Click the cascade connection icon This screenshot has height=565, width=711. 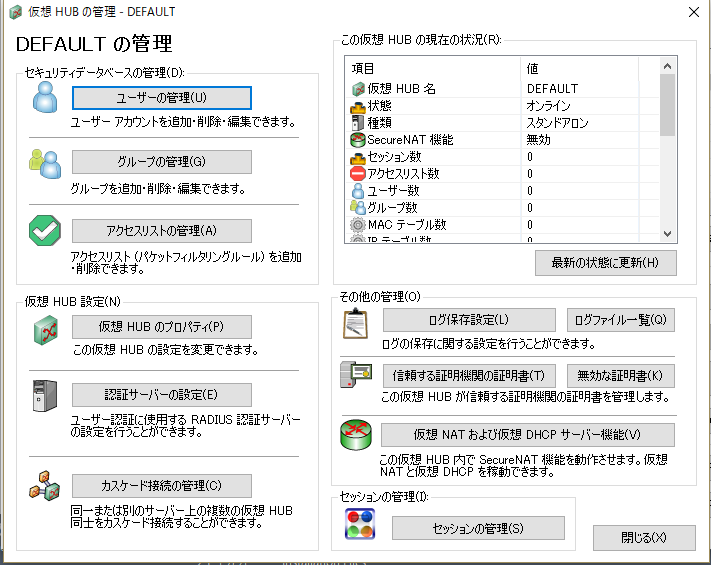tap(46, 487)
